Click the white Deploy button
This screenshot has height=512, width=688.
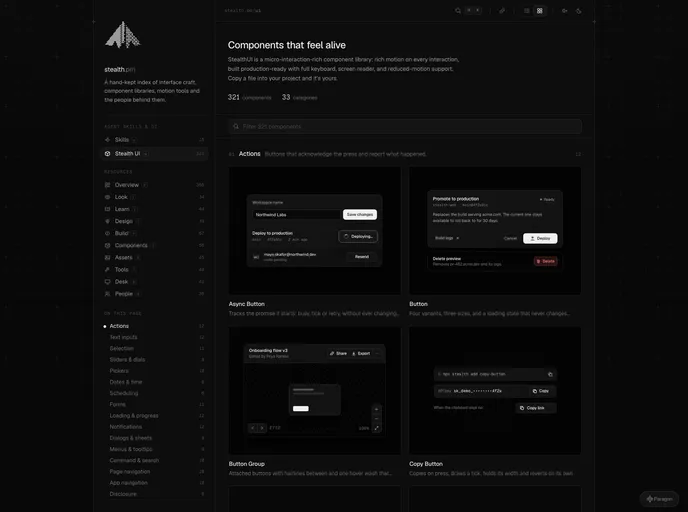pyautogui.click(x=540, y=238)
